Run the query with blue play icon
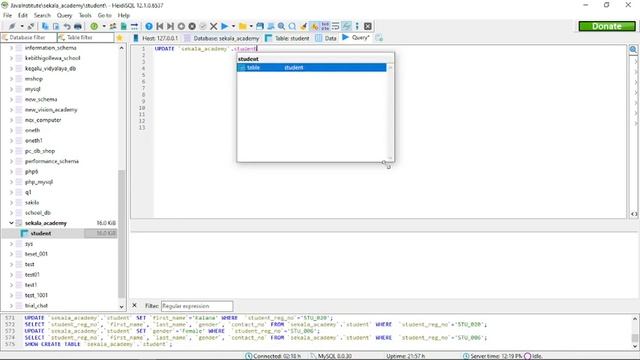 click(224, 26)
